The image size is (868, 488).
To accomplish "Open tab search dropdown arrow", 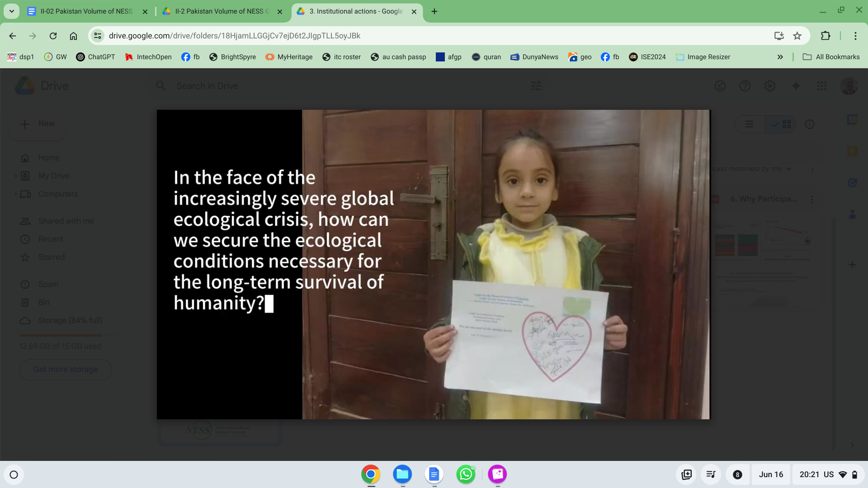I will pyautogui.click(x=12, y=11).
